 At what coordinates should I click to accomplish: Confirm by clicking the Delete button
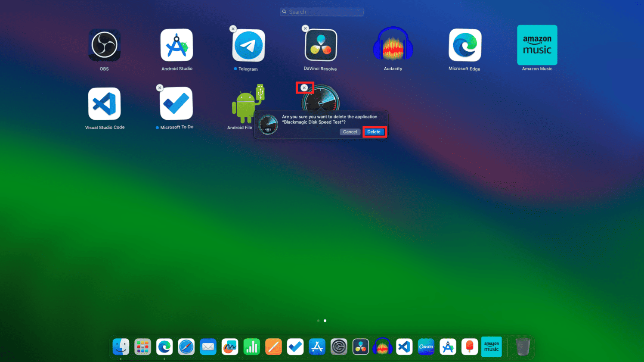(374, 131)
